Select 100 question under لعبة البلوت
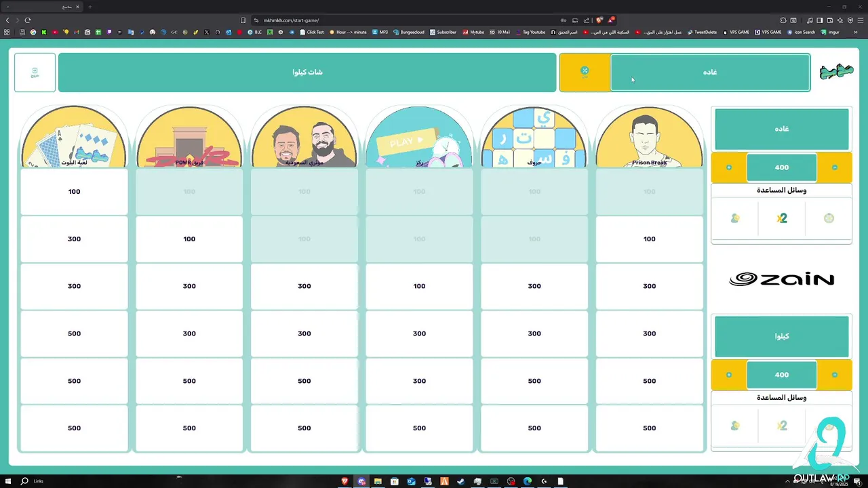 pos(74,192)
